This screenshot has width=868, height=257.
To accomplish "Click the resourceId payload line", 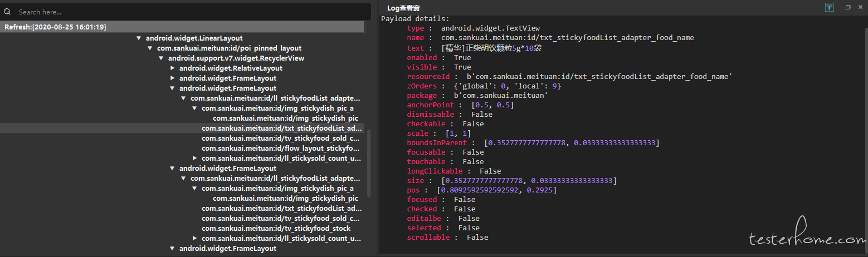I will 569,77.
